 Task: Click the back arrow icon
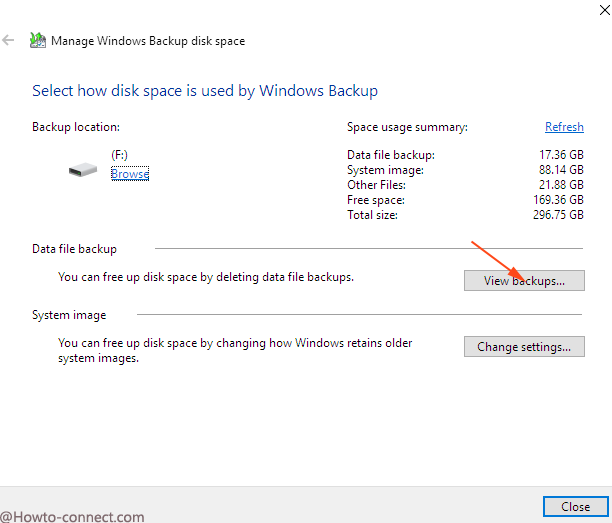click(x=8, y=40)
